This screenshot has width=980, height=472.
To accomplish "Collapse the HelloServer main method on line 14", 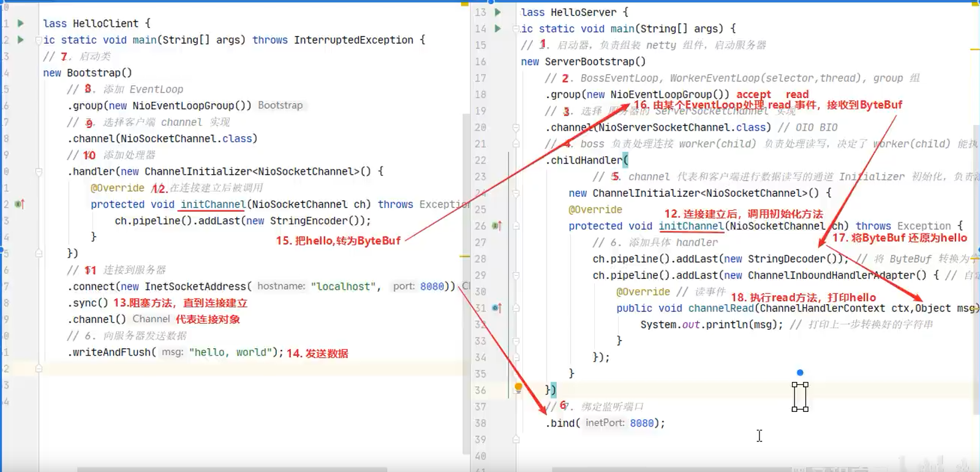I will (x=516, y=29).
